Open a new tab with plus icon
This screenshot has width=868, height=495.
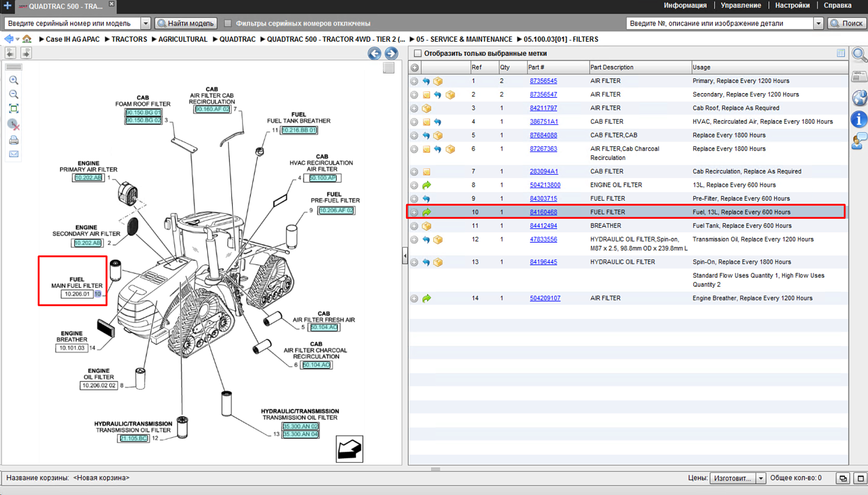[x=7, y=6]
